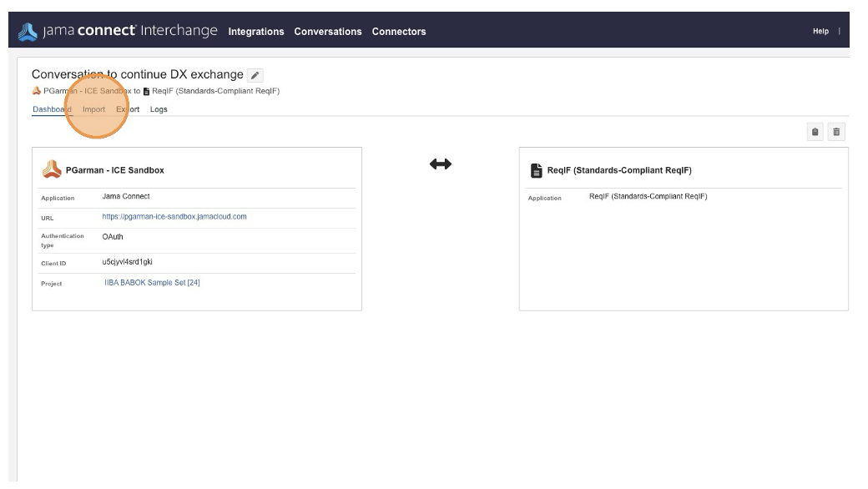Switch to the Logs tab
The width and height of the screenshot is (868, 489).
159,109
